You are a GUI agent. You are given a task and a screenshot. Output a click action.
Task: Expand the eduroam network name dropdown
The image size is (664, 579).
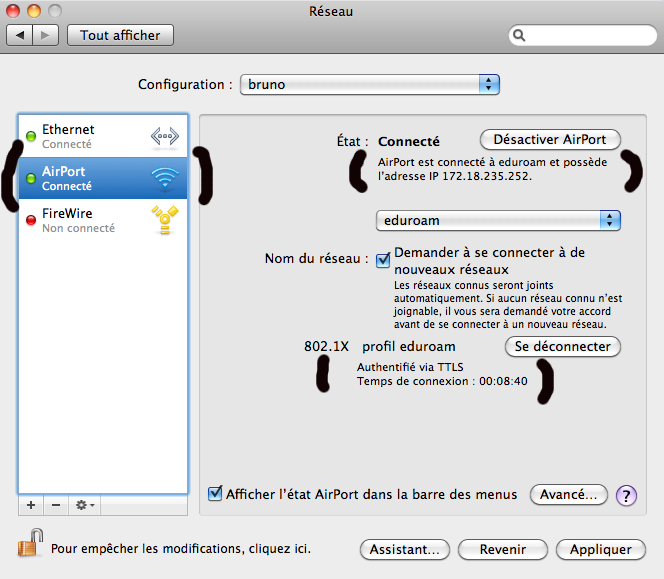(x=498, y=219)
